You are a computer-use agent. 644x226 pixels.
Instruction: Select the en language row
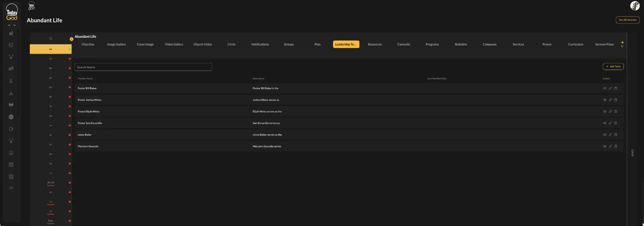click(x=51, y=49)
